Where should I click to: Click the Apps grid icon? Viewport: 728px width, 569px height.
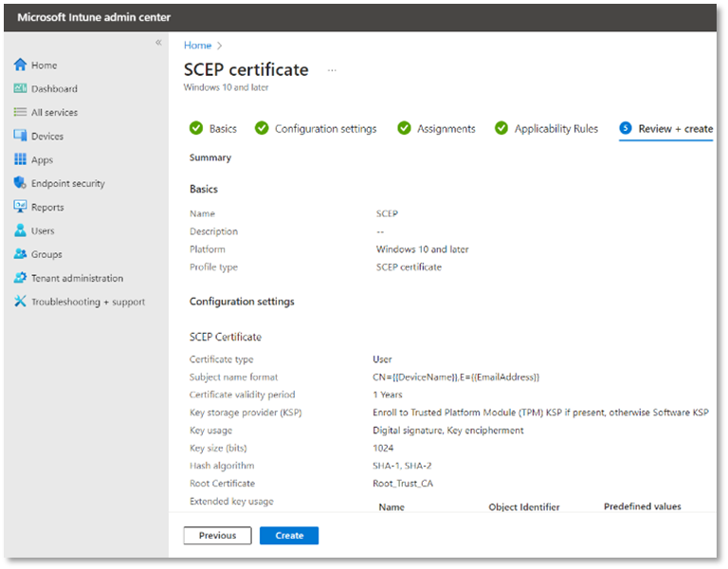coord(20,160)
